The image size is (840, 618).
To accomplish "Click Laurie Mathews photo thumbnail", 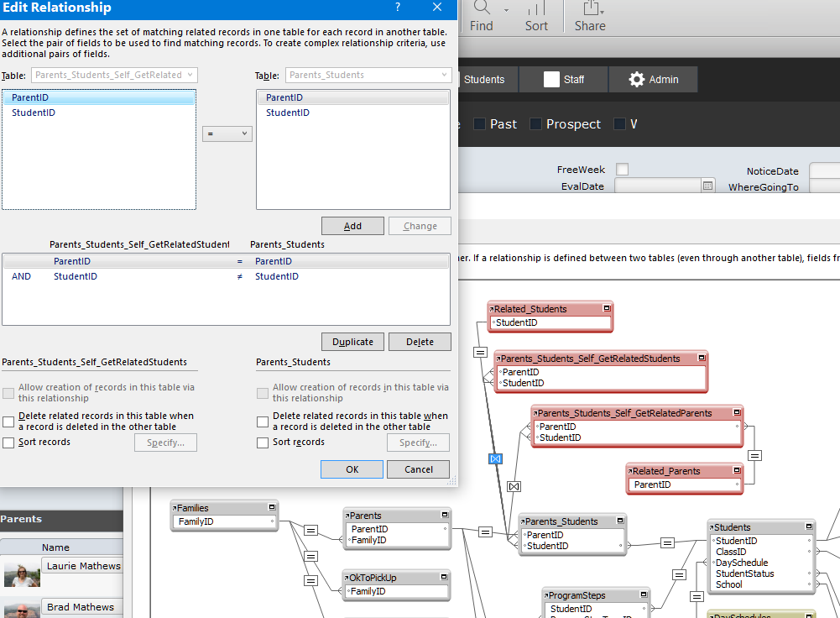I will [x=22, y=574].
